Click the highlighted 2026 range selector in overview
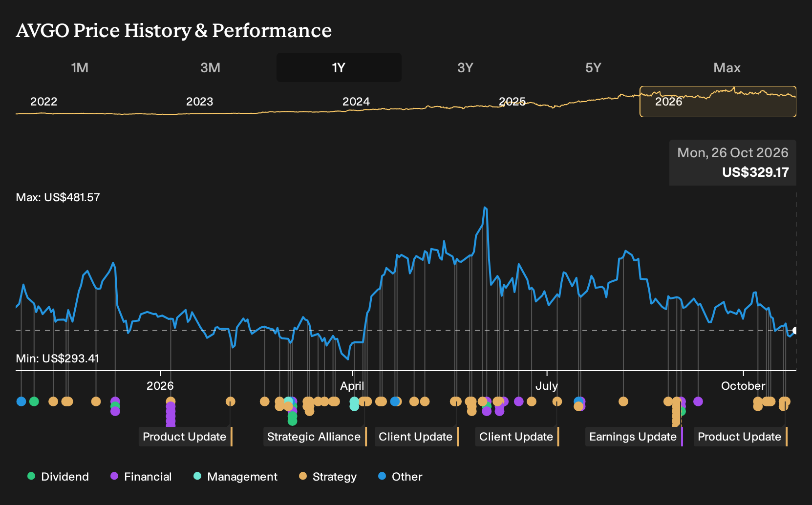This screenshot has width=812, height=505. [718, 102]
